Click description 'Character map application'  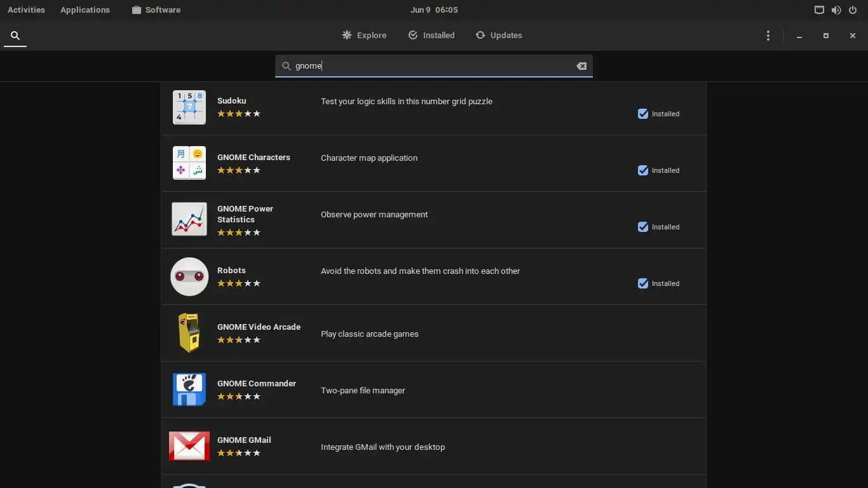[x=369, y=158]
